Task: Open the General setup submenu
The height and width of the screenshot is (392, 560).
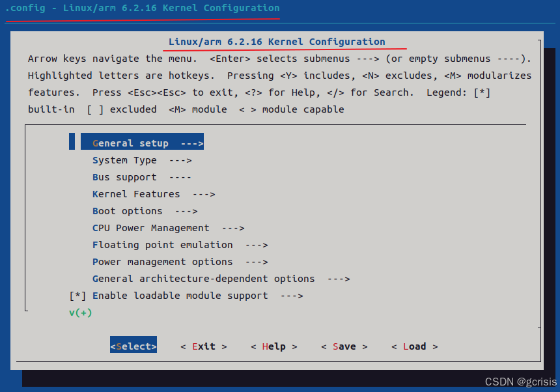Action: (142, 141)
